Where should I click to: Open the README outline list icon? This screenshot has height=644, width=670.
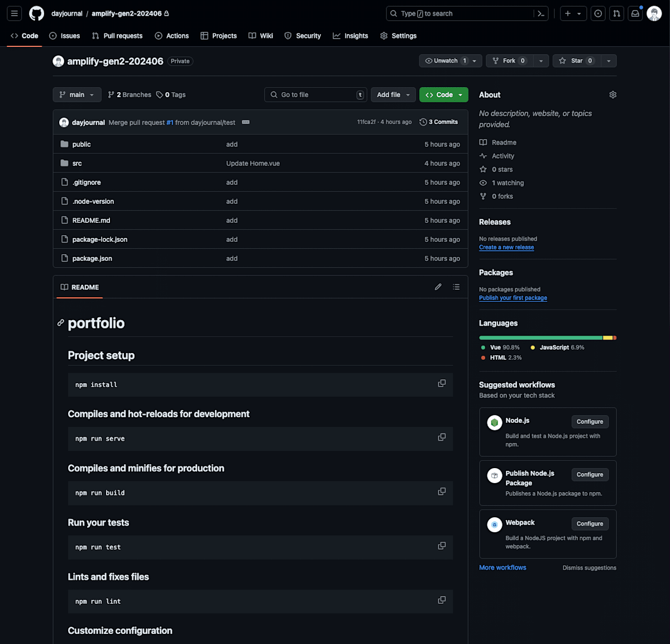tap(456, 287)
